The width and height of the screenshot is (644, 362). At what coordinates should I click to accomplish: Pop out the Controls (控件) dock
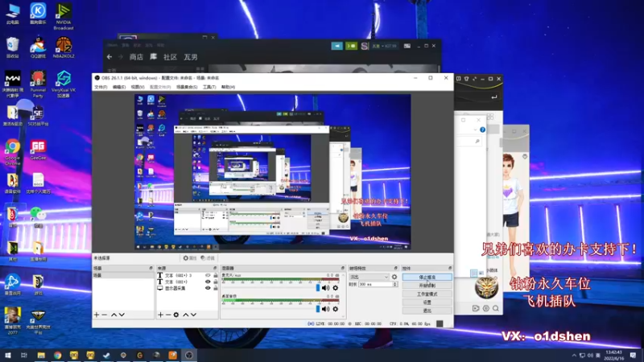tap(450, 268)
